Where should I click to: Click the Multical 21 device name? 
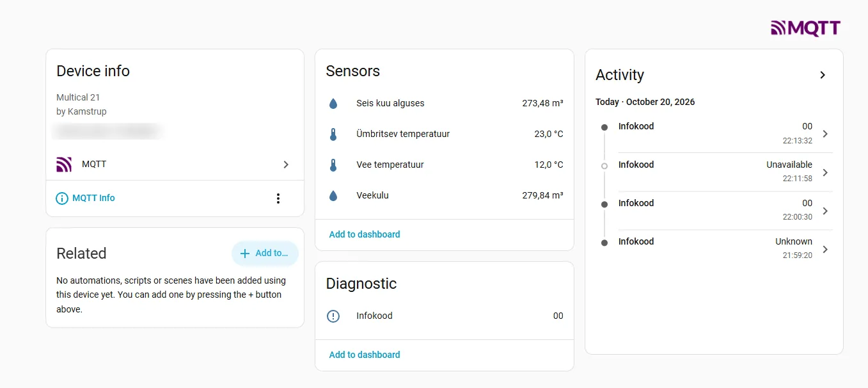pos(78,98)
